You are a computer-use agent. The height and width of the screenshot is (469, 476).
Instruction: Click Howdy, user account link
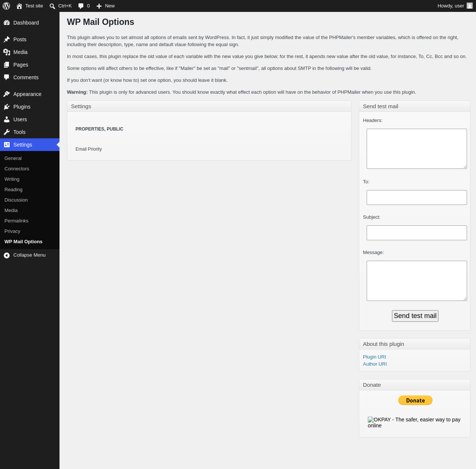click(455, 6)
